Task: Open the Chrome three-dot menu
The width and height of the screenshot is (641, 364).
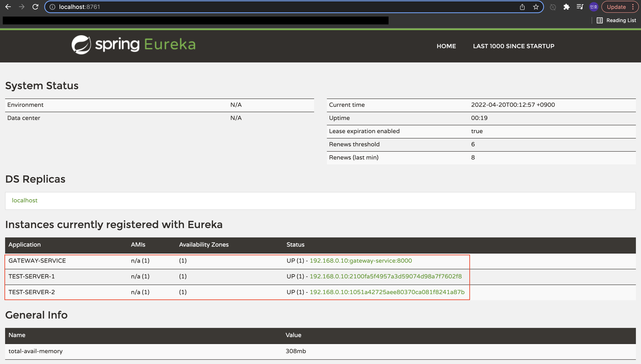Action: pos(633,7)
